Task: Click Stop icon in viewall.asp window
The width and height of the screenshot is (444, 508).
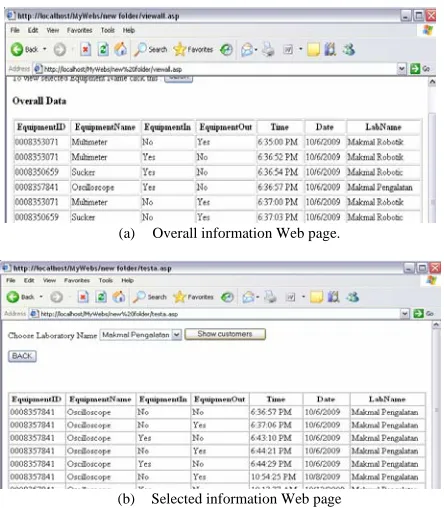Action: (86, 50)
